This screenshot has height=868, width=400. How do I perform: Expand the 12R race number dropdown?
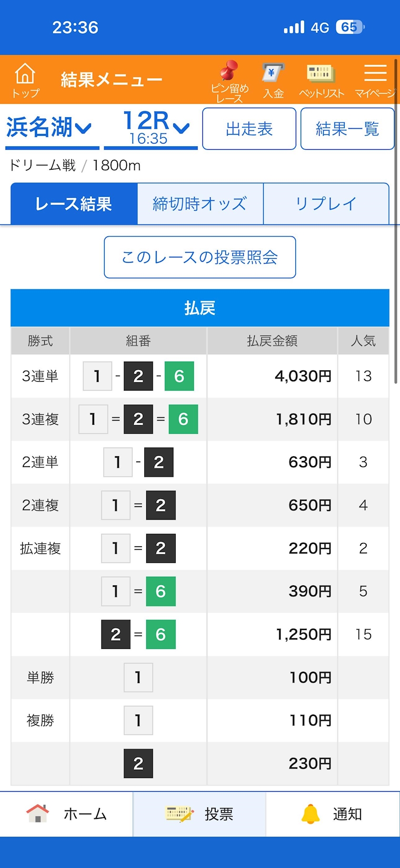point(150,128)
